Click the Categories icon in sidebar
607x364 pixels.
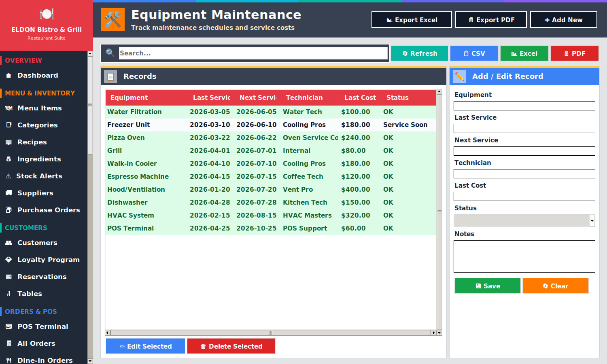click(x=9, y=125)
